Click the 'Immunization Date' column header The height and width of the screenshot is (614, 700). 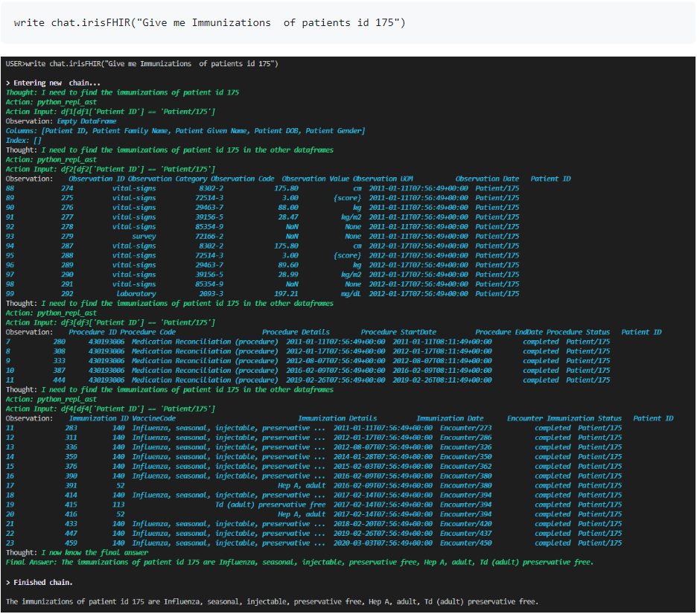[450, 419]
